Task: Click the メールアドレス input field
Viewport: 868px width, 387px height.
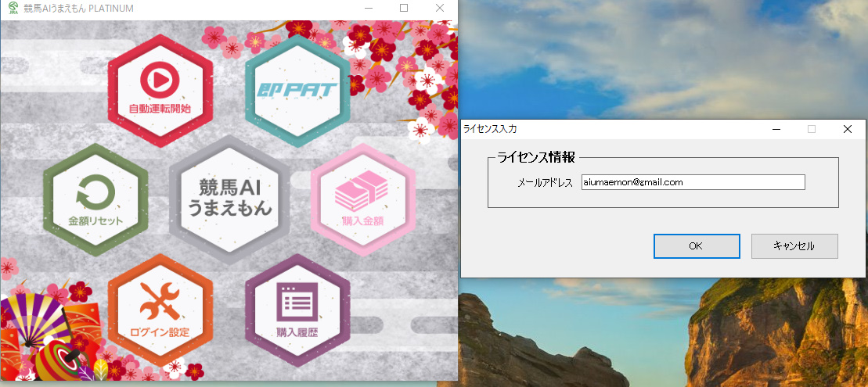Action: click(693, 182)
